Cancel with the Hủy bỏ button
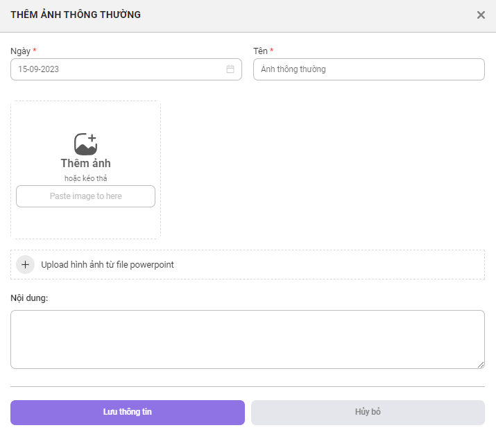 [368, 412]
